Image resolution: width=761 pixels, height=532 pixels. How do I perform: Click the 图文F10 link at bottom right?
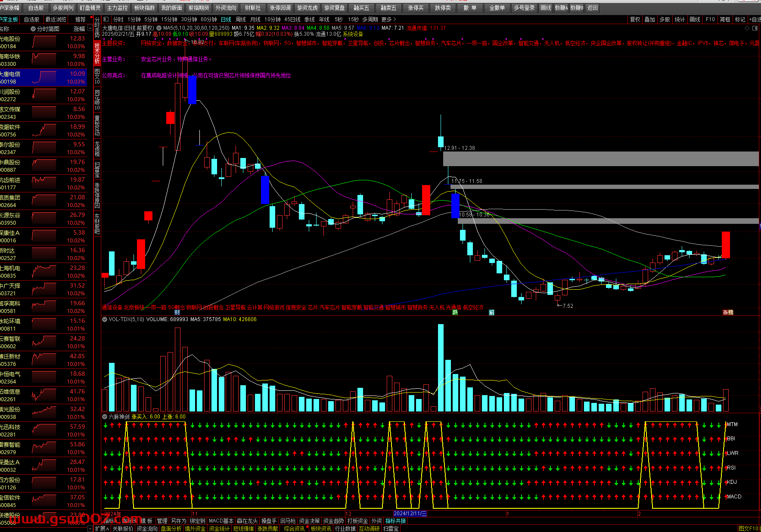click(749, 529)
